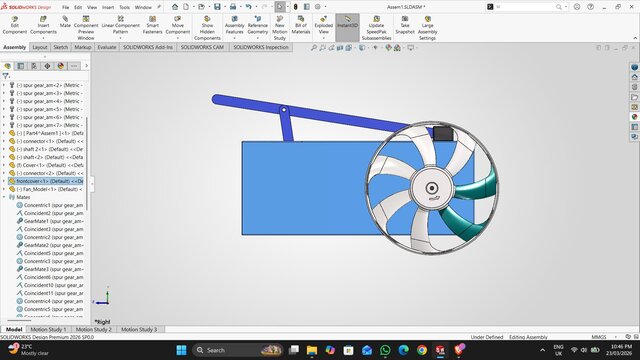This screenshot has width=640, height=360.
Task: Click the Smart Fasteners tool
Action: (x=152, y=25)
